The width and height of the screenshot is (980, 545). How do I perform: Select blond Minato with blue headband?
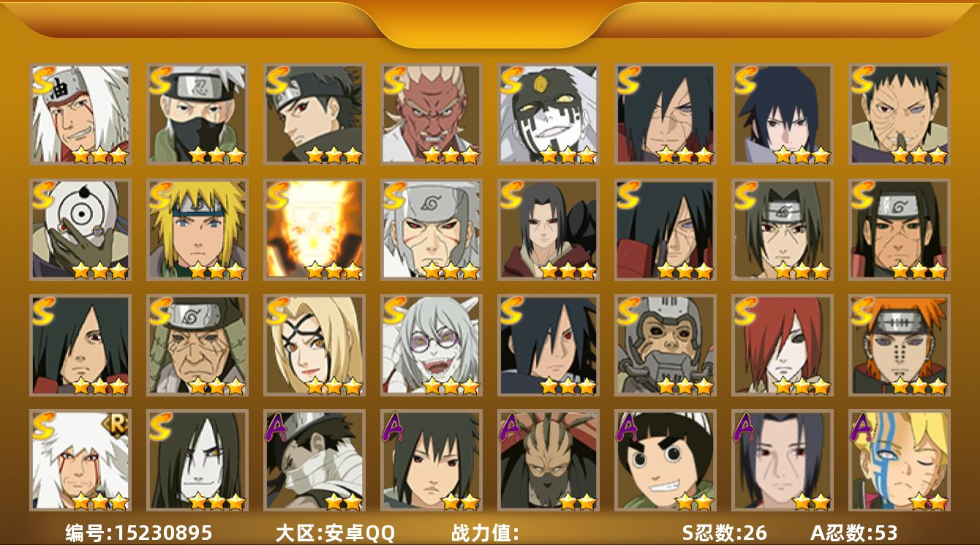point(197,230)
